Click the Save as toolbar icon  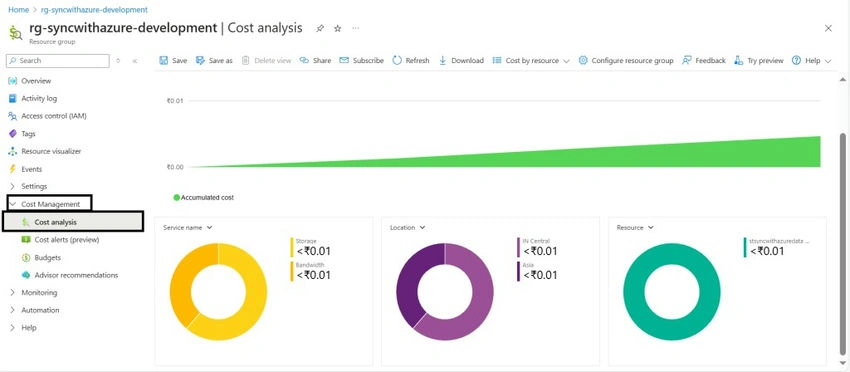tap(200, 61)
